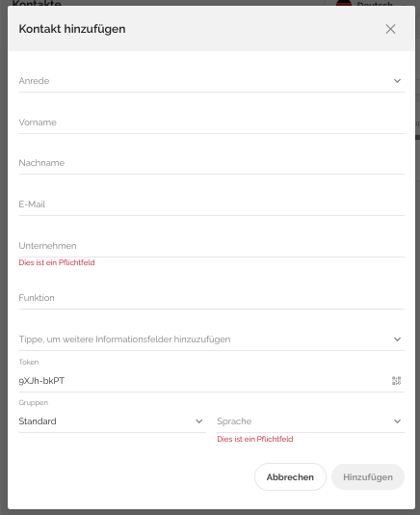Click the Kontakt hinzufügen dialog title

72,29
